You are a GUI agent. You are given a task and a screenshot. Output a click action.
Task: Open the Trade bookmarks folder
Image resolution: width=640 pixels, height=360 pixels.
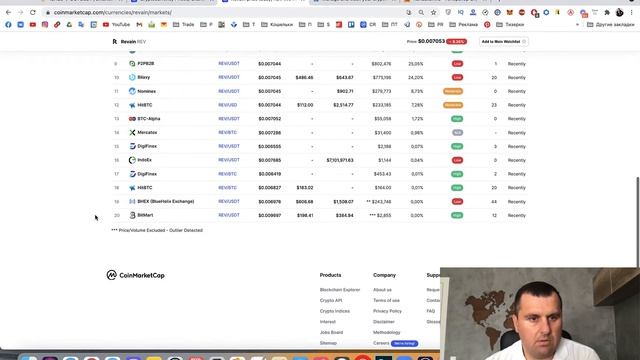tap(184, 24)
